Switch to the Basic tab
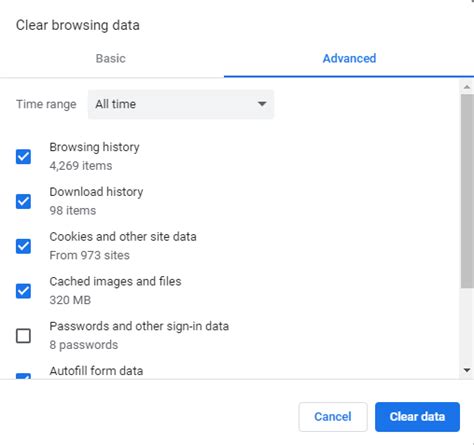Image resolution: width=474 pixels, height=445 pixels. pyautogui.click(x=111, y=58)
